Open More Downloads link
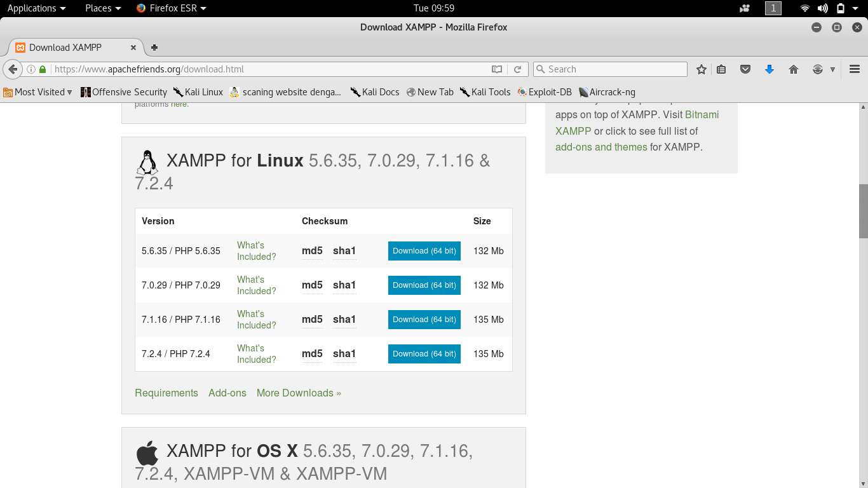This screenshot has width=868, height=488. [x=299, y=393]
